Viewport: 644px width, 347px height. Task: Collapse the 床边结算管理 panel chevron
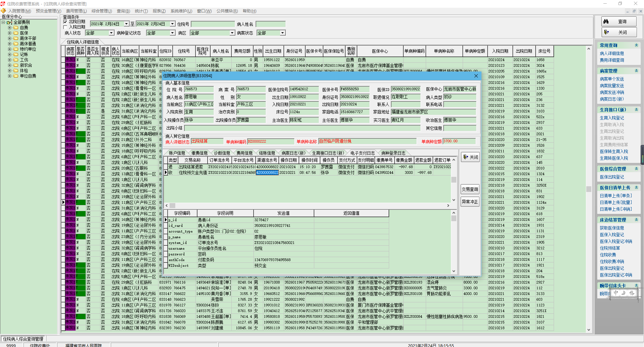[x=636, y=220]
